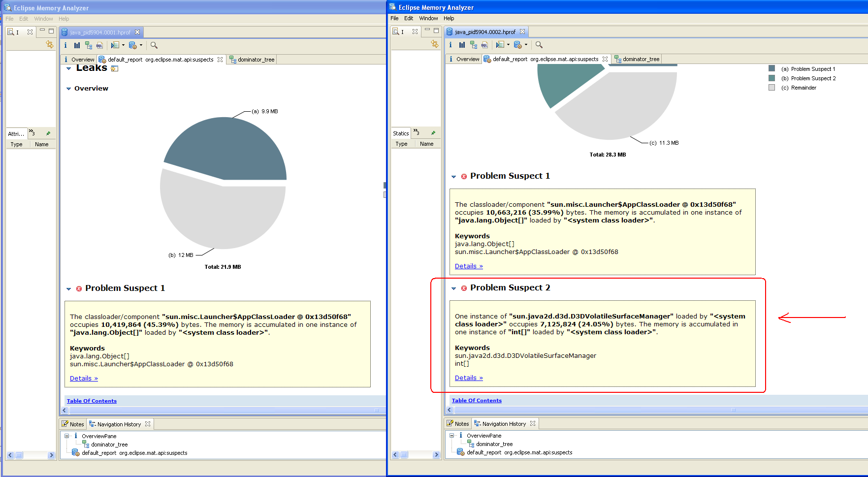Click the open-in-window icon next to Leaks heading
Viewport: 868px width, 477px height.
(115, 68)
